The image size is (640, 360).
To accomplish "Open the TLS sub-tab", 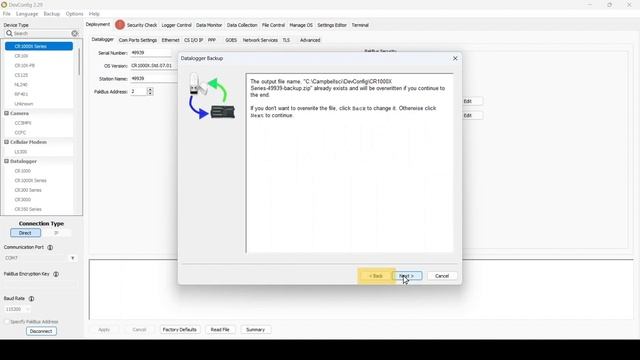I will click(x=286, y=40).
